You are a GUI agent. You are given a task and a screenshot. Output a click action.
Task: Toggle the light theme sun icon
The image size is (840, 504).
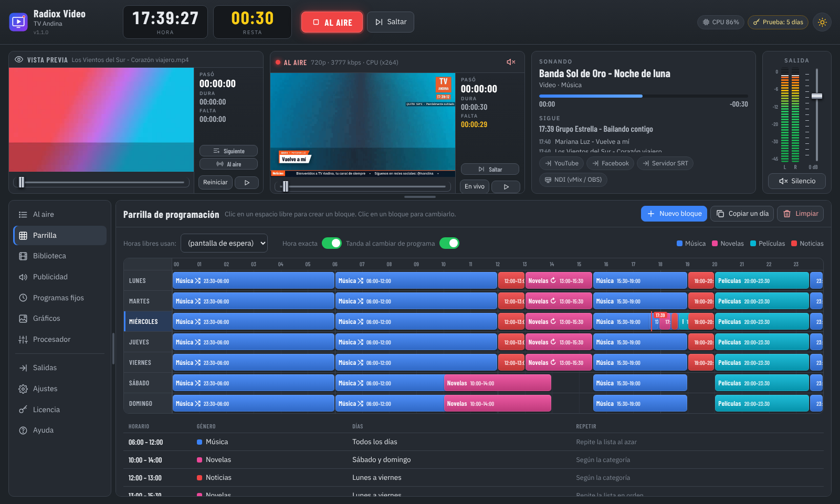(822, 22)
